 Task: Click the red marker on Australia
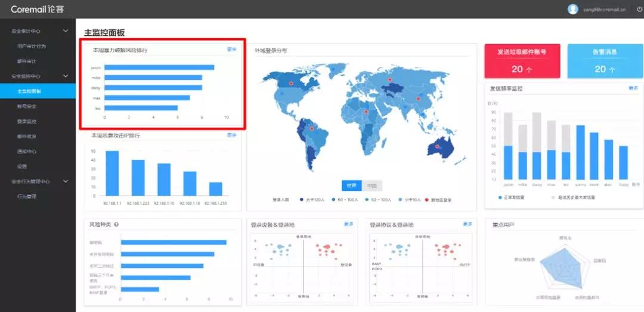pos(437,146)
